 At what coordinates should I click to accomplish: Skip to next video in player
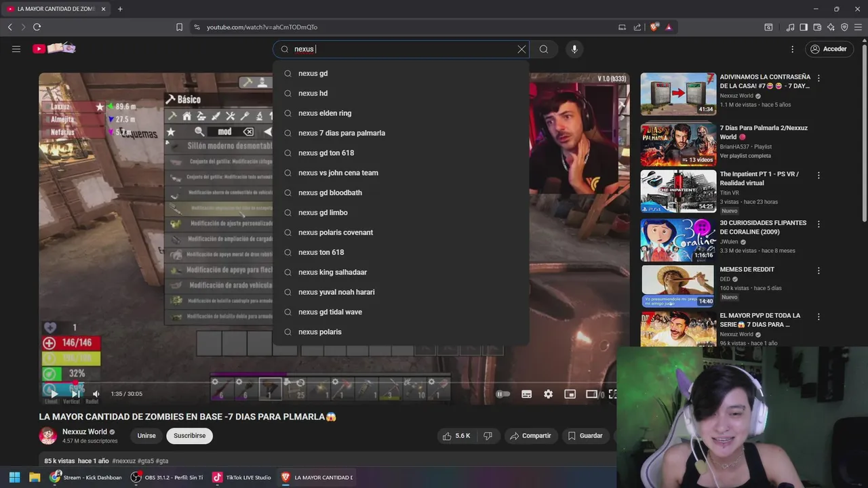point(75,394)
